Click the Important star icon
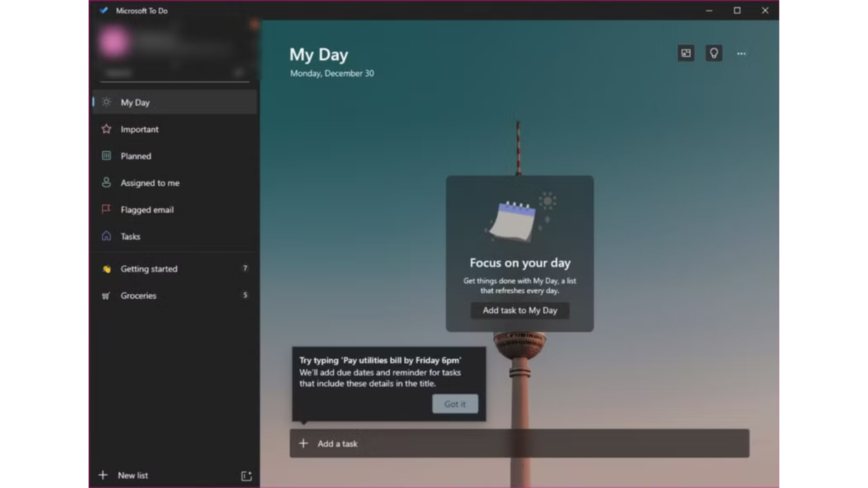Screen dimensions: 868x488 click(106, 129)
